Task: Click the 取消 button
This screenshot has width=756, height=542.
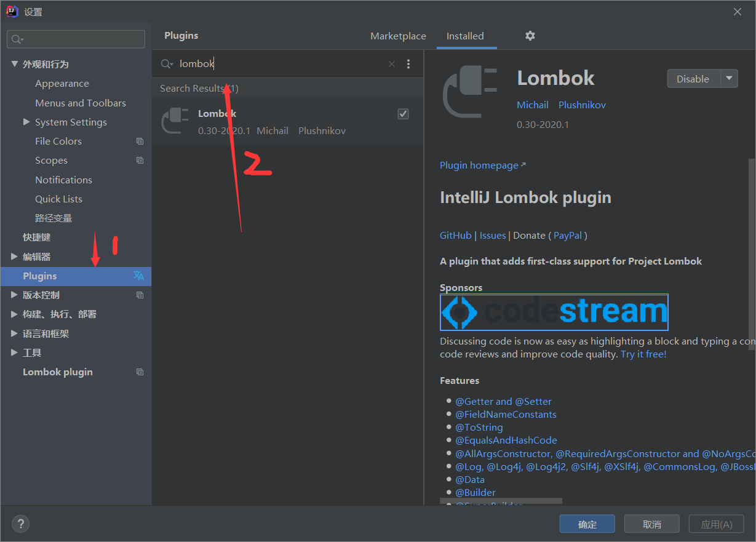Action: click(652, 524)
